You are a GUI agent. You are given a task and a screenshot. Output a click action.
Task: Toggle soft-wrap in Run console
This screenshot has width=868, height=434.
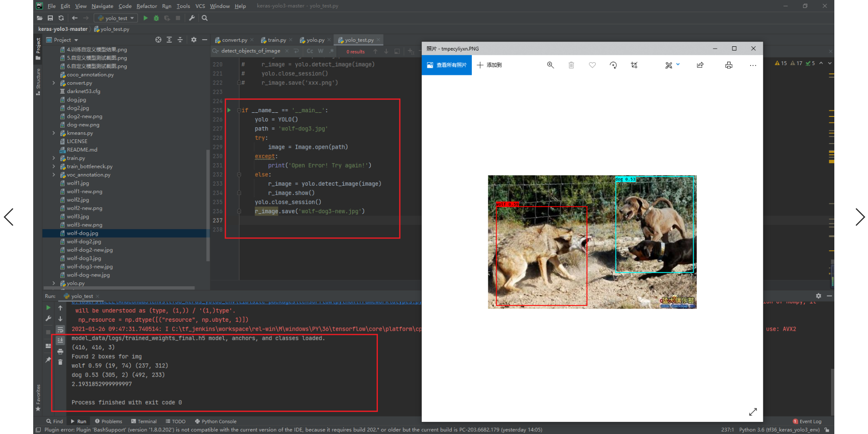60,330
